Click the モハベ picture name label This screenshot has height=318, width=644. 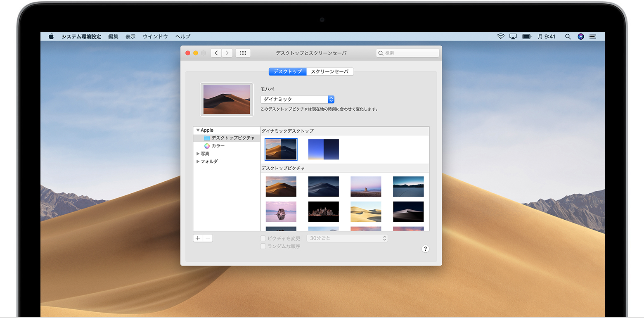(x=268, y=89)
